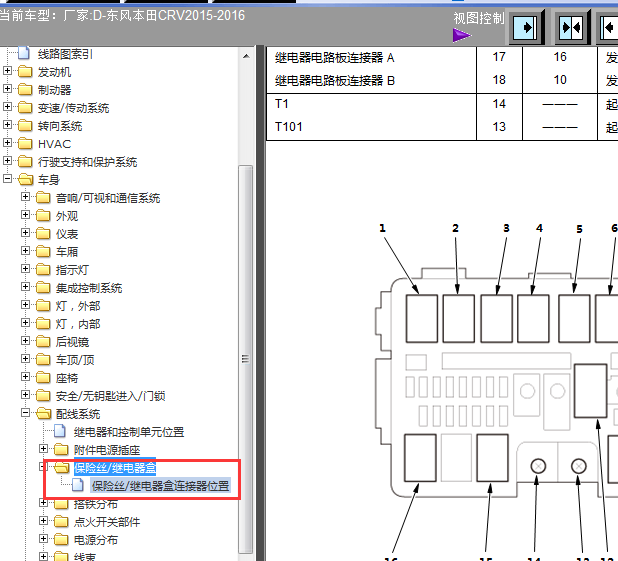618x561 pixels.
Task: Click the 视图控制 label
Action: pyautogui.click(x=478, y=18)
